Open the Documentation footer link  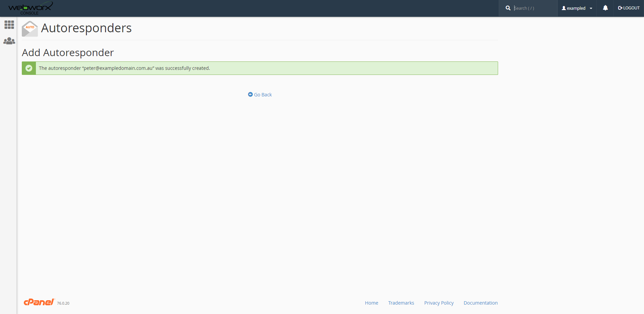pyautogui.click(x=480, y=303)
